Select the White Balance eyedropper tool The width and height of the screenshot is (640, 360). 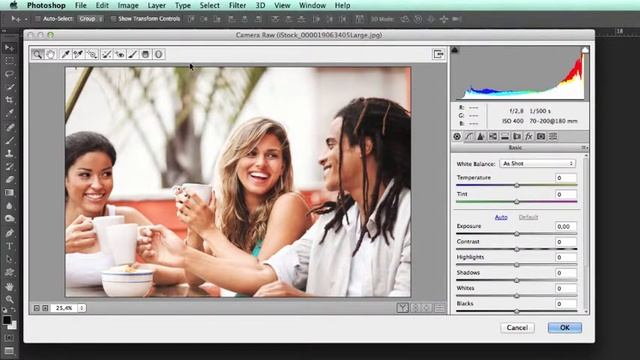(65, 54)
